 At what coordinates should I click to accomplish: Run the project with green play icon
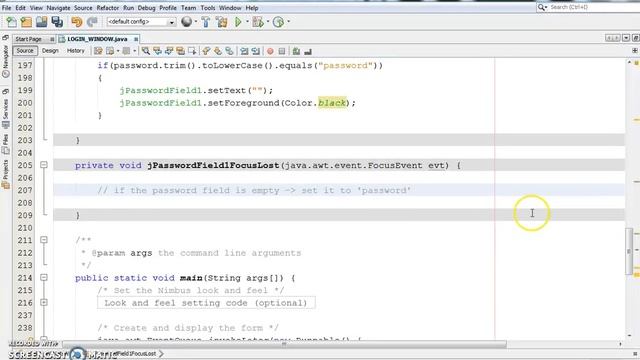(x=238, y=22)
